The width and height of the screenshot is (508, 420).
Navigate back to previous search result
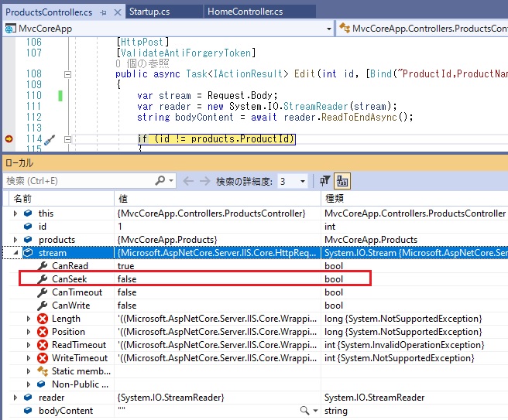(x=187, y=181)
